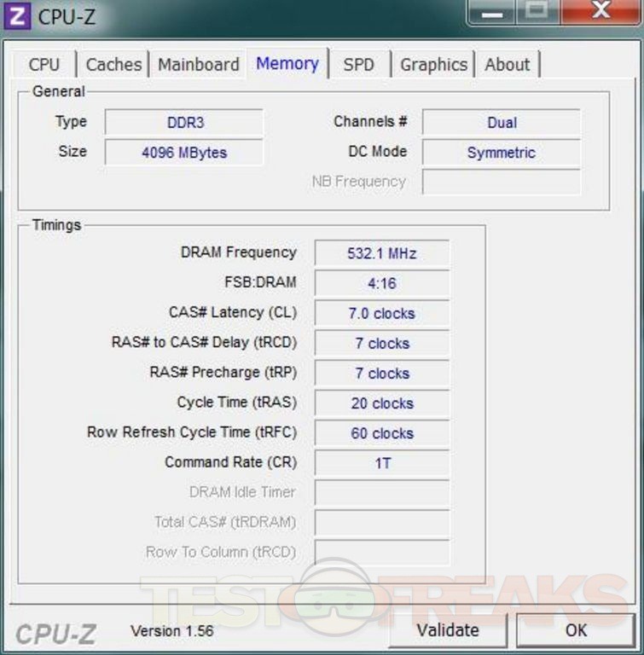Click the OK button
Viewport: 644px width, 655px height.
point(577,630)
